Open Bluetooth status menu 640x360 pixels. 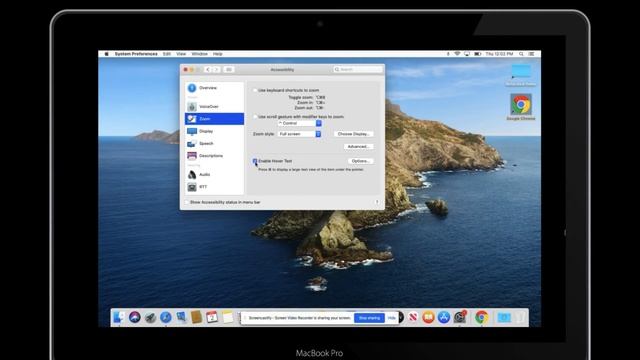tap(448, 54)
